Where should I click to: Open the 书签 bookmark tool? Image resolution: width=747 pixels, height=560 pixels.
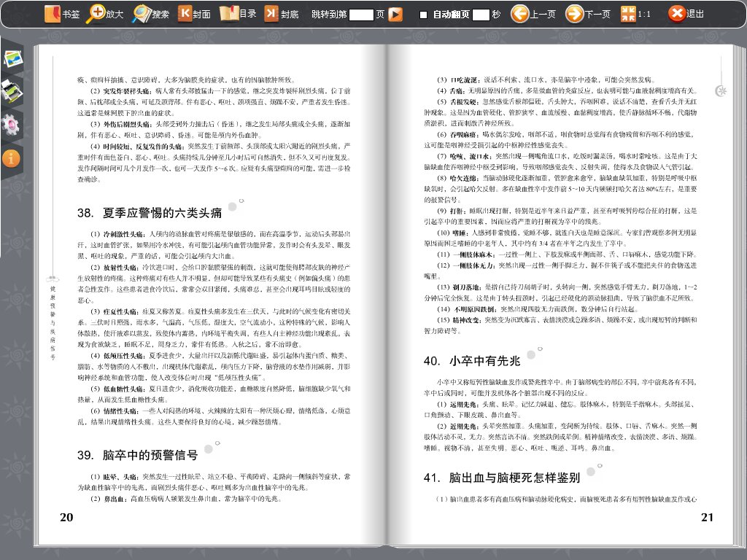pyautogui.click(x=62, y=14)
